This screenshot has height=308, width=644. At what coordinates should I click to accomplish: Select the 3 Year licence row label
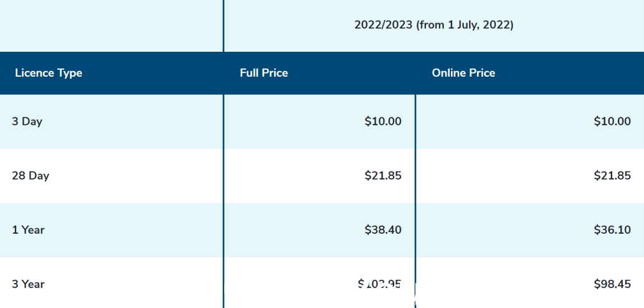[28, 284]
